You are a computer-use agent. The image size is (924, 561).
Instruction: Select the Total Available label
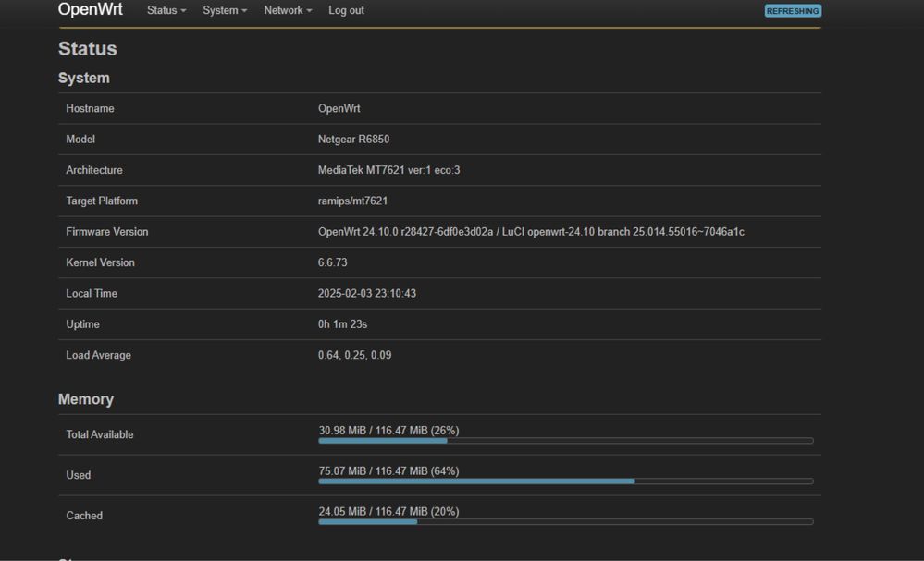[x=100, y=434]
